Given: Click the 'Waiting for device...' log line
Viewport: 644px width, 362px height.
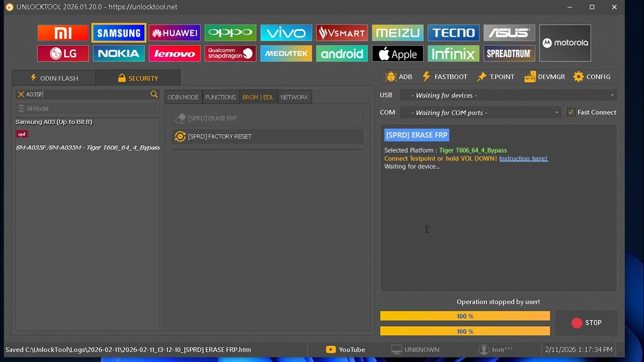Looking at the screenshot, I should click(x=412, y=166).
